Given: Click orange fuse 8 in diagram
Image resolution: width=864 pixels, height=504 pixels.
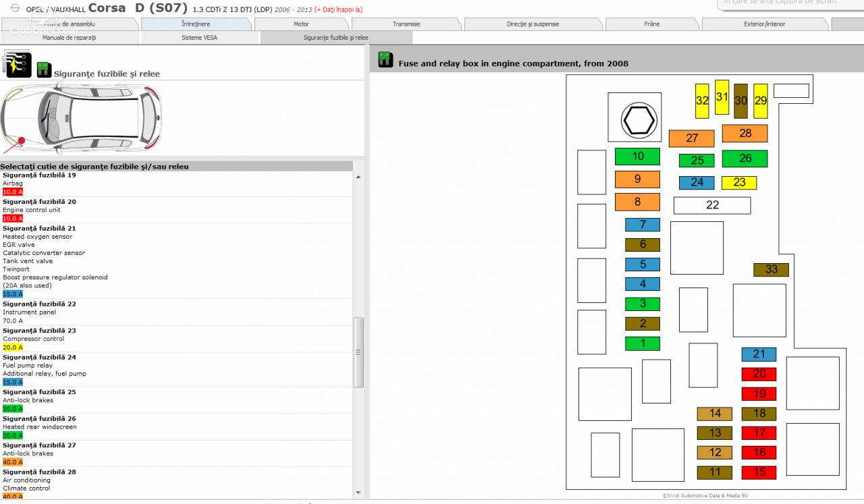Looking at the screenshot, I should pyautogui.click(x=637, y=202).
